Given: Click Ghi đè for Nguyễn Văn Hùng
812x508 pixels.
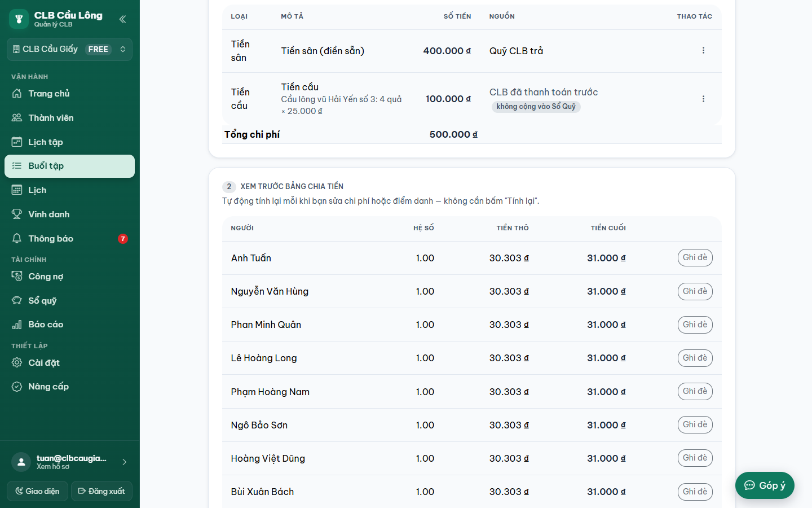Looking at the screenshot, I should (x=695, y=291).
